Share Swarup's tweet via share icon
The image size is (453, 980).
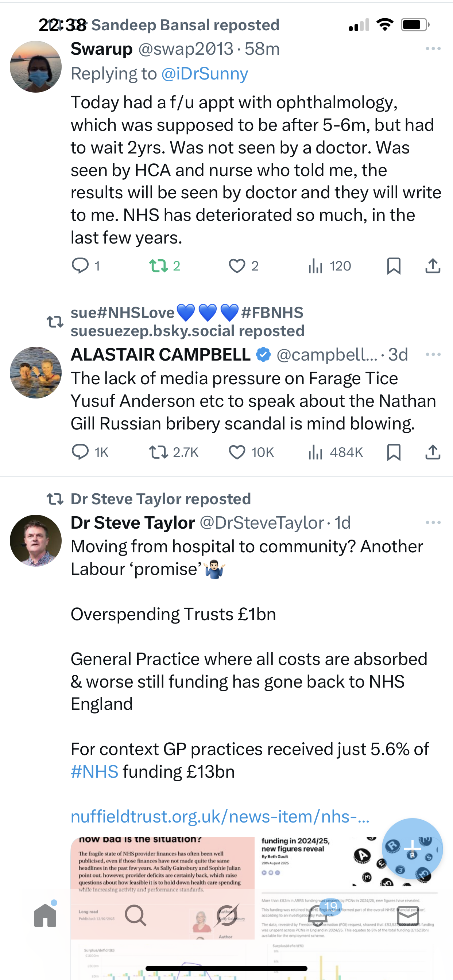433,265
